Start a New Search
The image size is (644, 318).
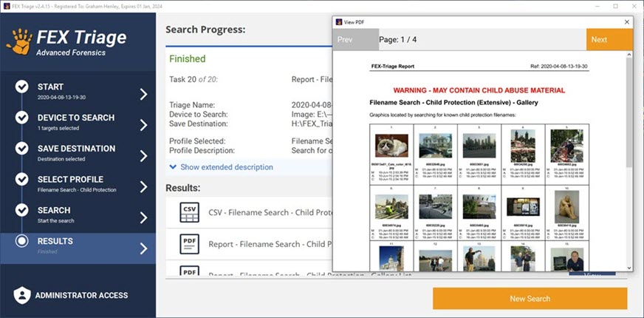tap(530, 298)
